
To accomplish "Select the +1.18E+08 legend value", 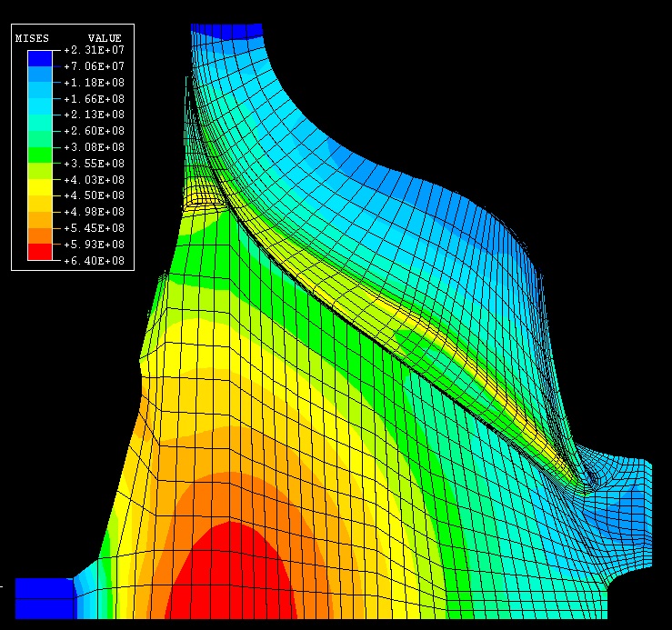I will pos(94,83).
